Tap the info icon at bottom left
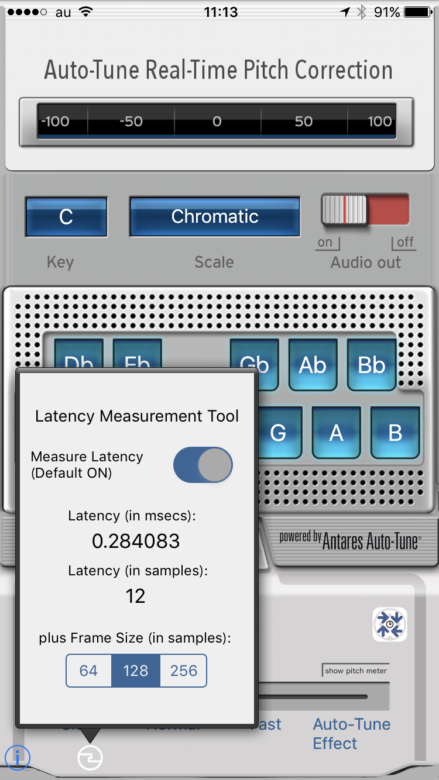 17,757
